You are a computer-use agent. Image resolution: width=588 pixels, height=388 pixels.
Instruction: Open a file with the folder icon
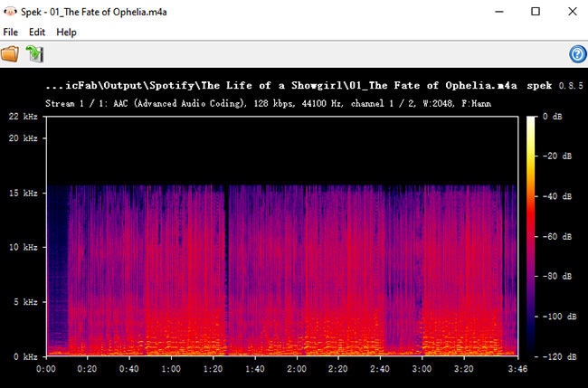[x=10, y=54]
